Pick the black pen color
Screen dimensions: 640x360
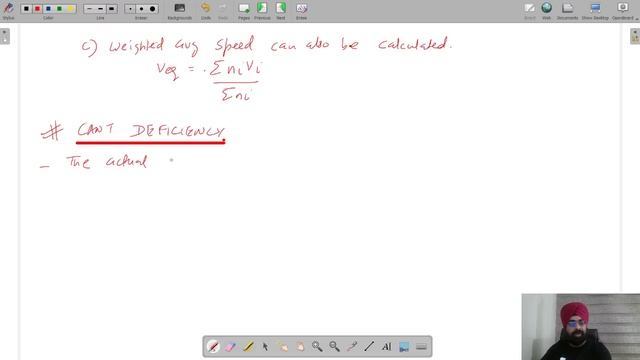pyautogui.click(x=27, y=9)
